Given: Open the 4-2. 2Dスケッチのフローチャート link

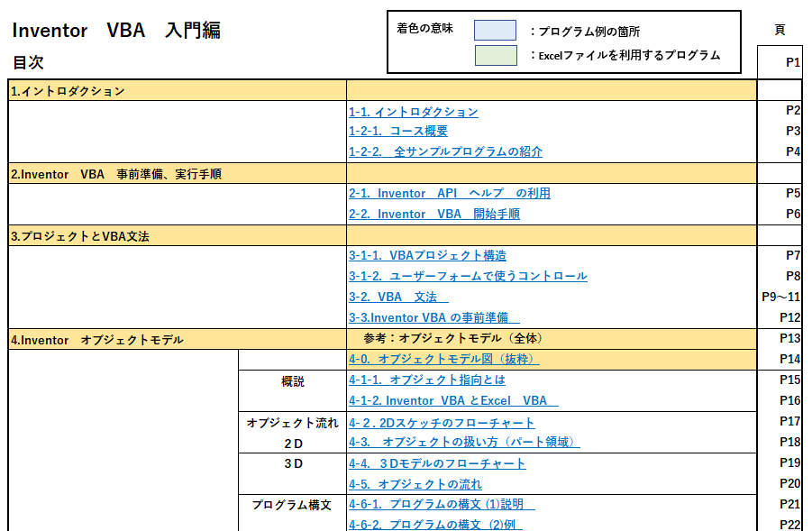Looking at the screenshot, I should click(440, 422).
